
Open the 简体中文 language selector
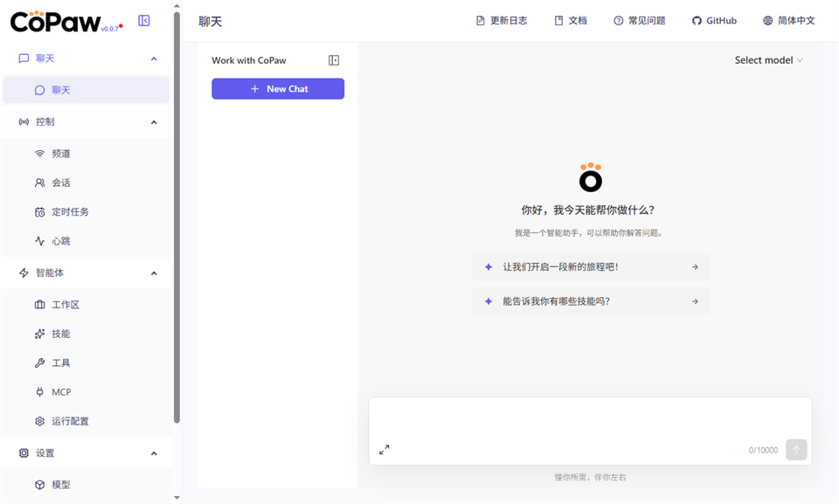tap(788, 20)
